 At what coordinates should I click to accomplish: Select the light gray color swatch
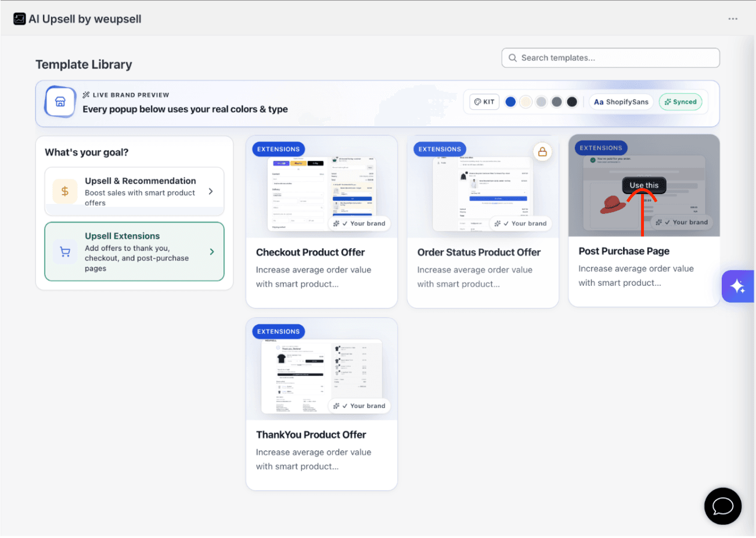[541, 102]
